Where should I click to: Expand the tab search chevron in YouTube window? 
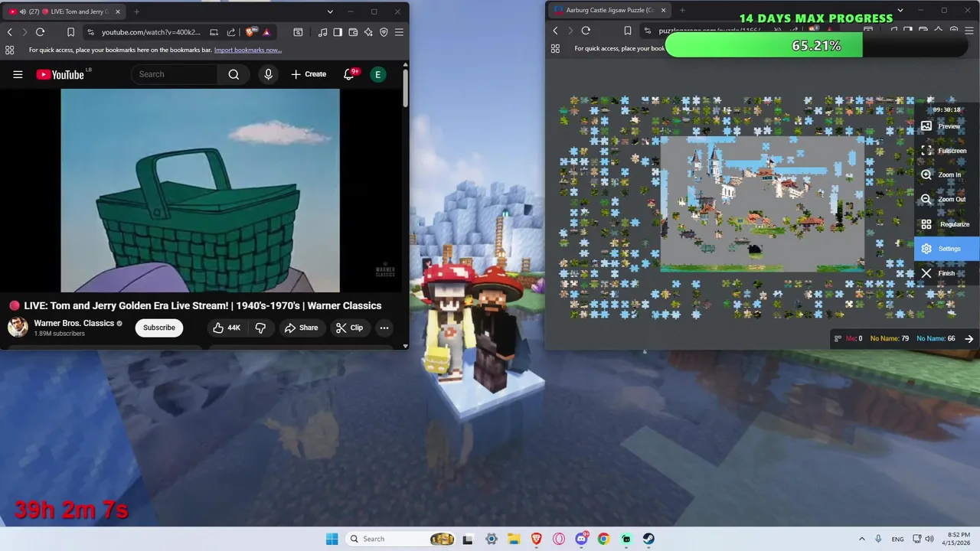(x=330, y=11)
